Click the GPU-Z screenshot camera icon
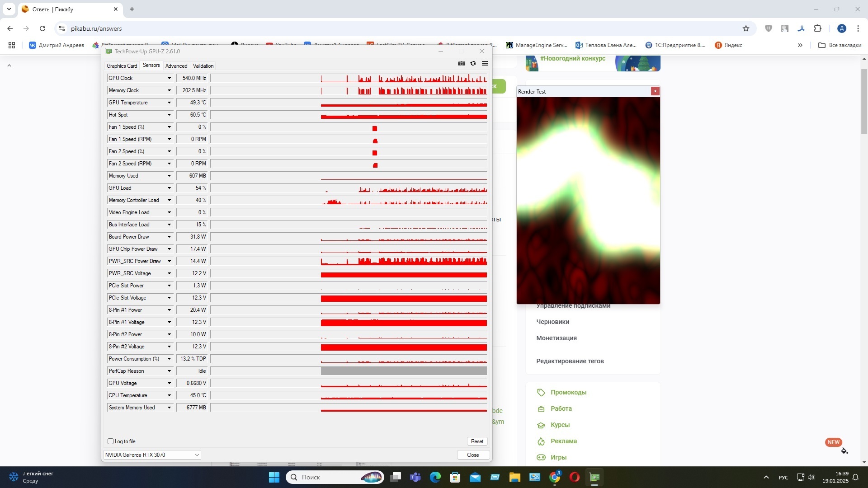Viewport: 868px width, 488px height. pyautogui.click(x=461, y=63)
